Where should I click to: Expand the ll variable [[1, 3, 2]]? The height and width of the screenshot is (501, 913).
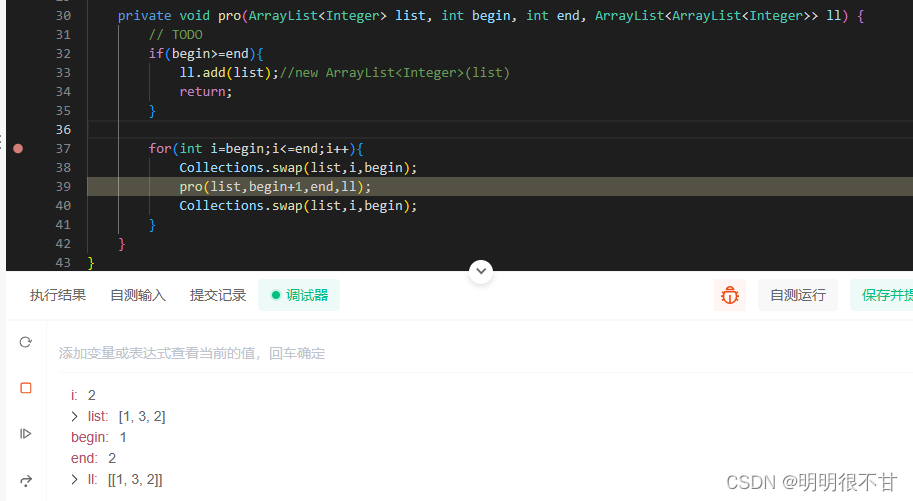75,479
